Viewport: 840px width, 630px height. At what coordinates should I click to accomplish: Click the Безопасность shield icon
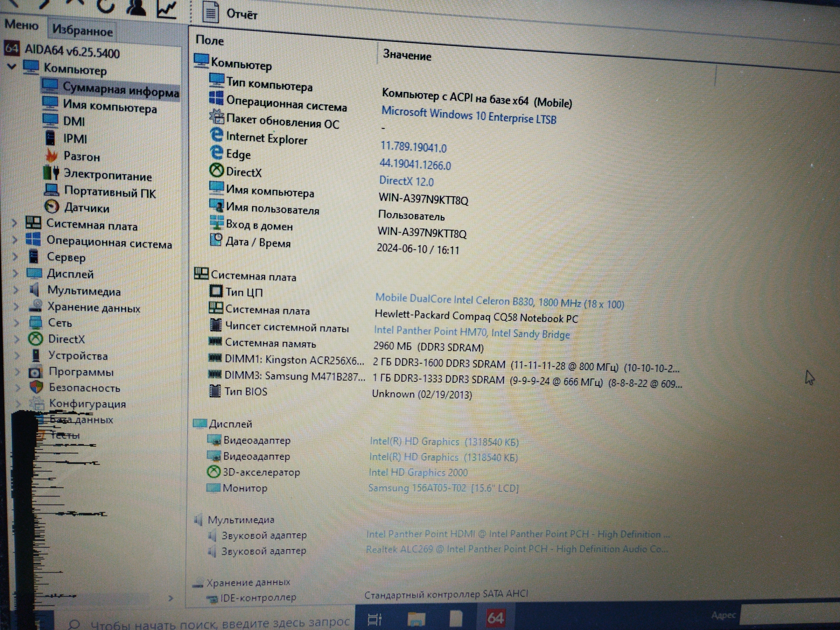coord(36,387)
